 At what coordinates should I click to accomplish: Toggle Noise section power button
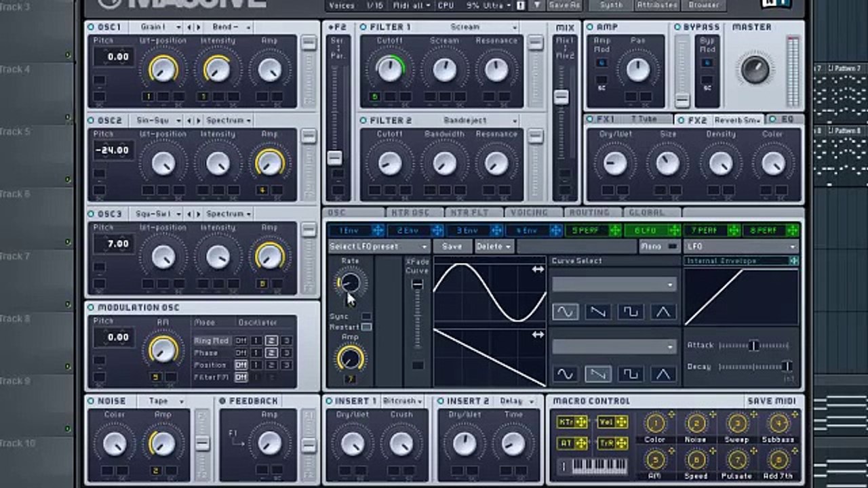[x=91, y=401]
